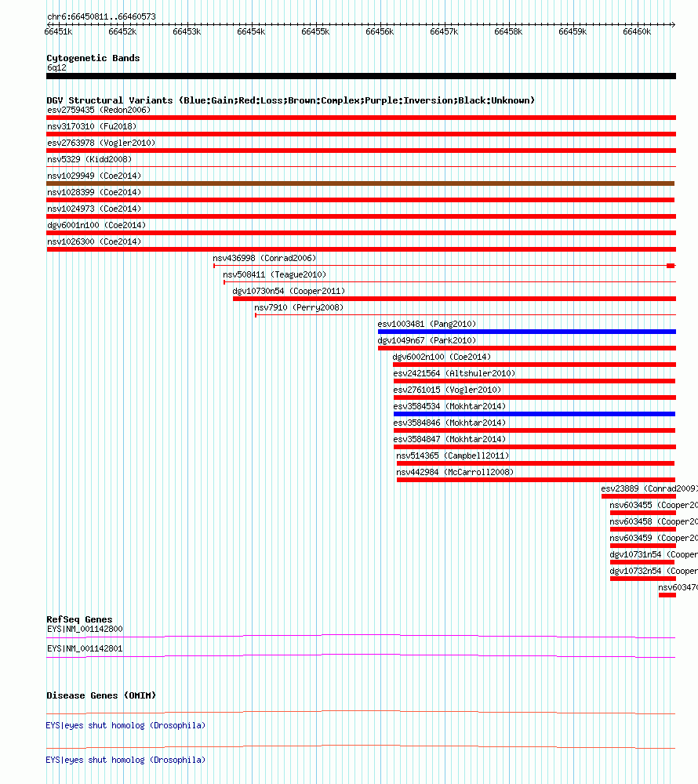Click the nsv1024973 (Coe2014) label
This screenshot has height=784, width=698.
point(94,209)
